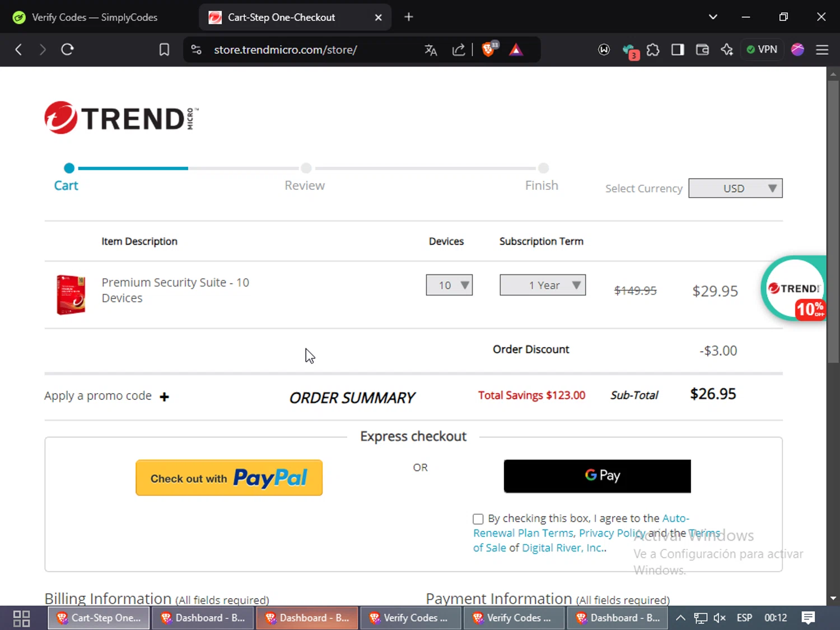Switch to Cart-Step One taskbar window
840x630 pixels.
(x=99, y=618)
